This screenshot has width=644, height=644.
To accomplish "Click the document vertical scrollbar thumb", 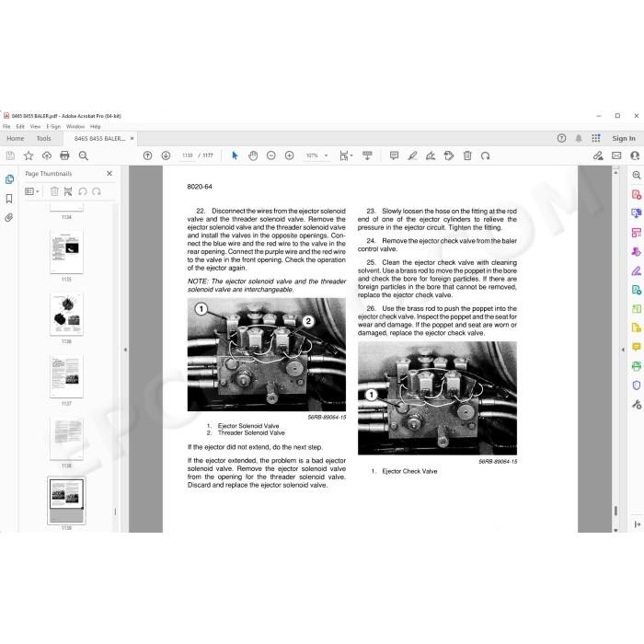I will (x=615, y=511).
